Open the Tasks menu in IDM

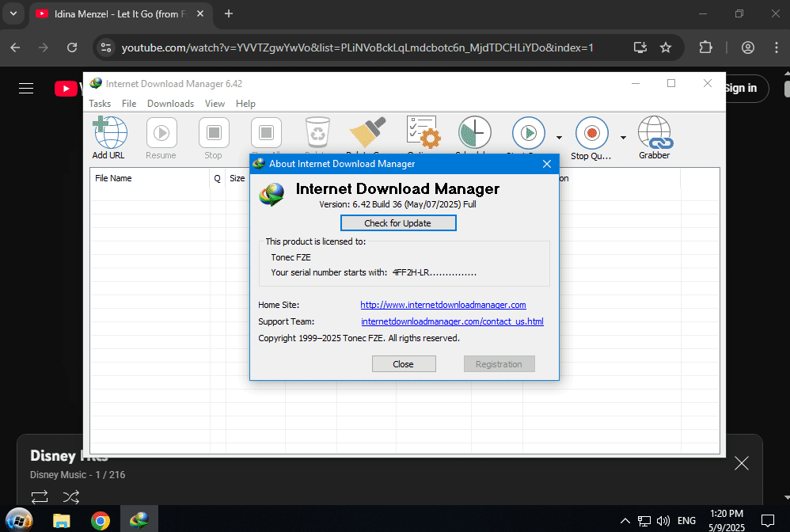tap(100, 103)
